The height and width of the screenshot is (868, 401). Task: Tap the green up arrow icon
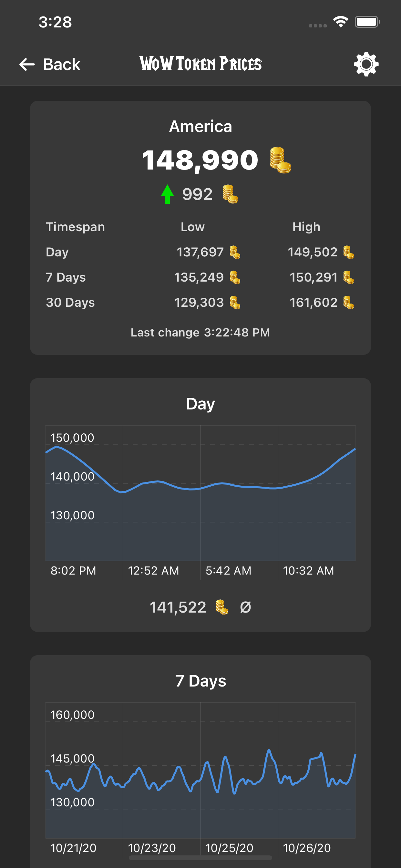[x=167, y=194]
